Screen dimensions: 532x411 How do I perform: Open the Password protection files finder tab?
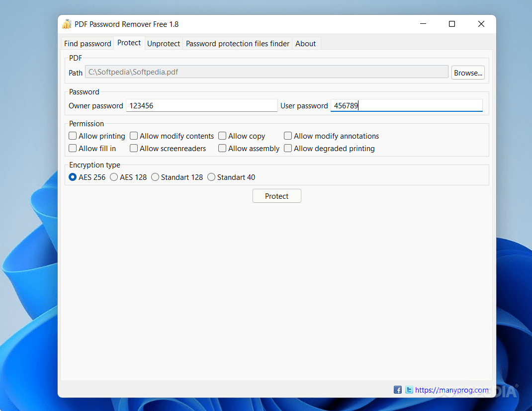(x=237, y=43)
